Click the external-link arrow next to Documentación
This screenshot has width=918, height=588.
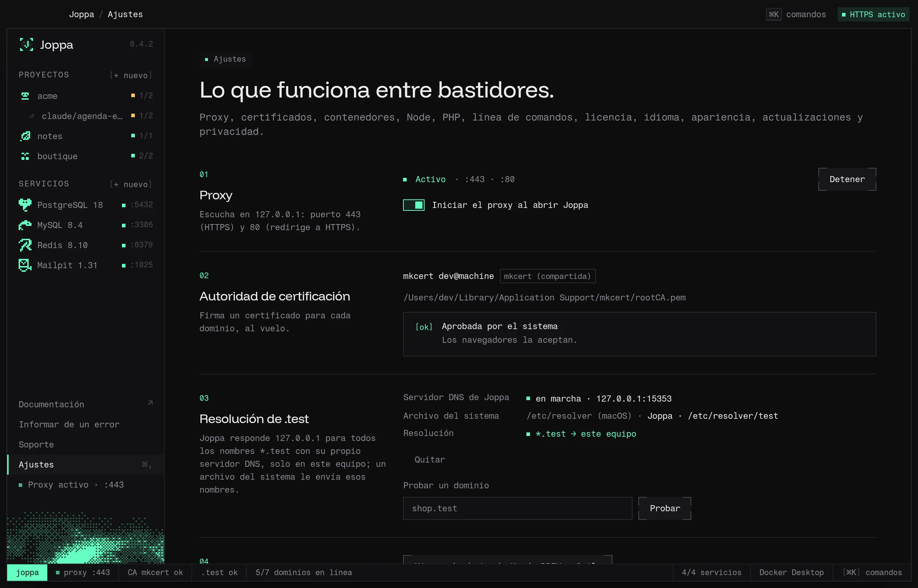point(150,403)
